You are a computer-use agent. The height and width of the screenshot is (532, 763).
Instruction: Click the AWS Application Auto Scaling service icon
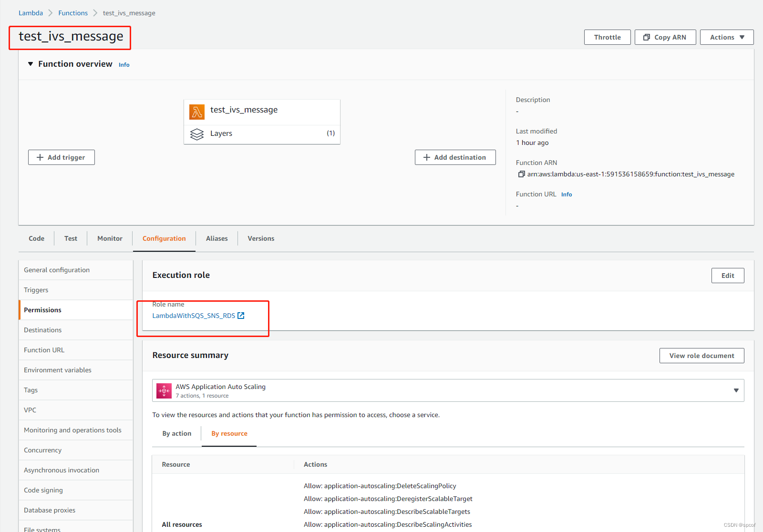tap(164, 391)
